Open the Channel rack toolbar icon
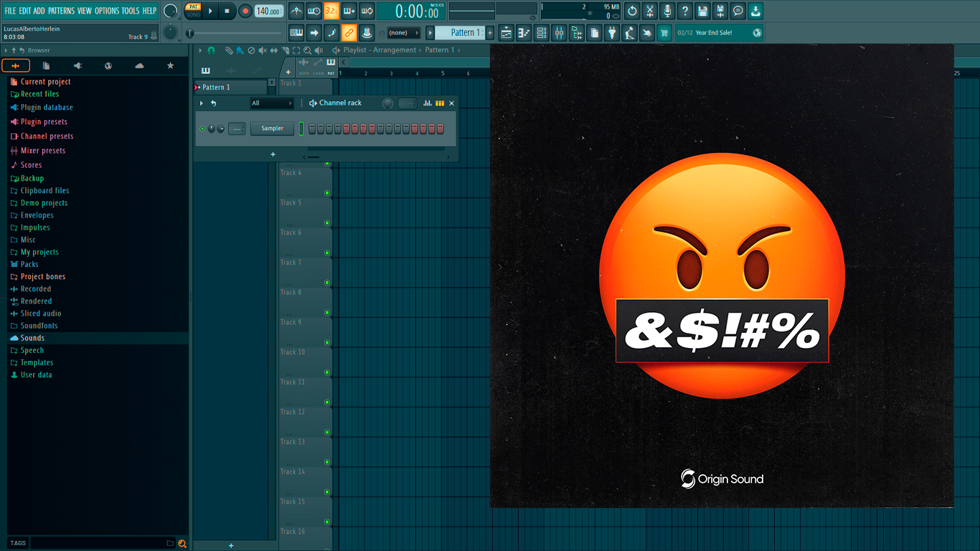 (x=542, y=32)
